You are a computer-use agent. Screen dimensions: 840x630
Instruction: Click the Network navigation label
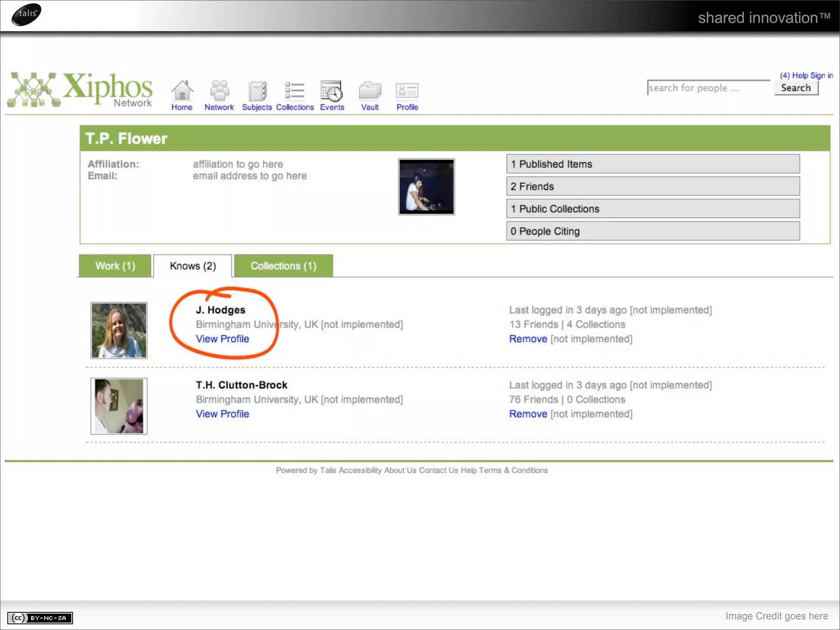pos(219,107)
